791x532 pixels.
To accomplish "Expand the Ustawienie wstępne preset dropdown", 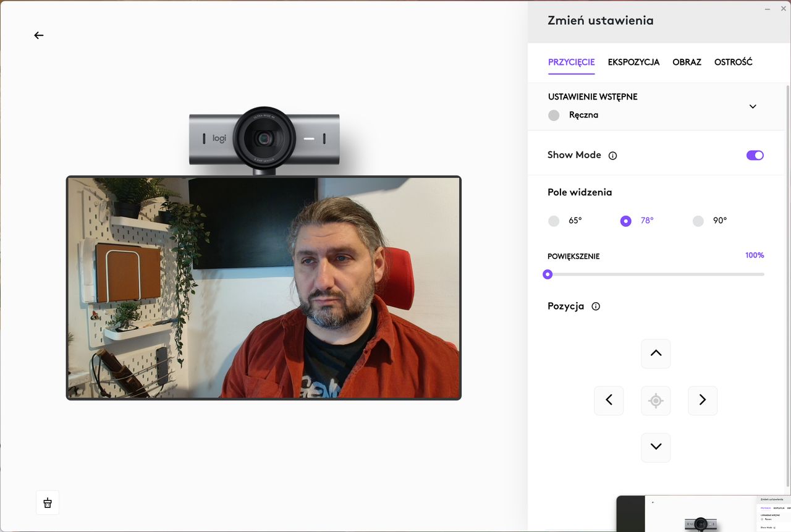I will (x=753, y=106).
